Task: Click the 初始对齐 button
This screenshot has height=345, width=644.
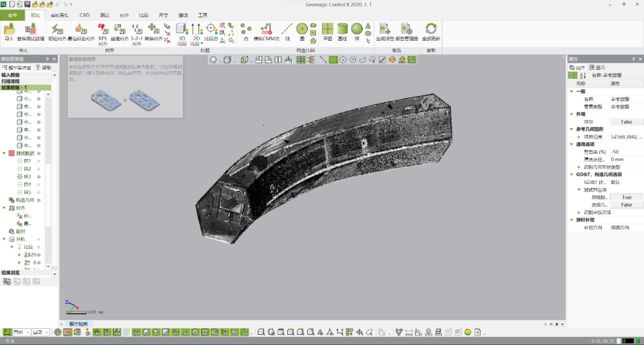Action: click(x=57, y=32)
